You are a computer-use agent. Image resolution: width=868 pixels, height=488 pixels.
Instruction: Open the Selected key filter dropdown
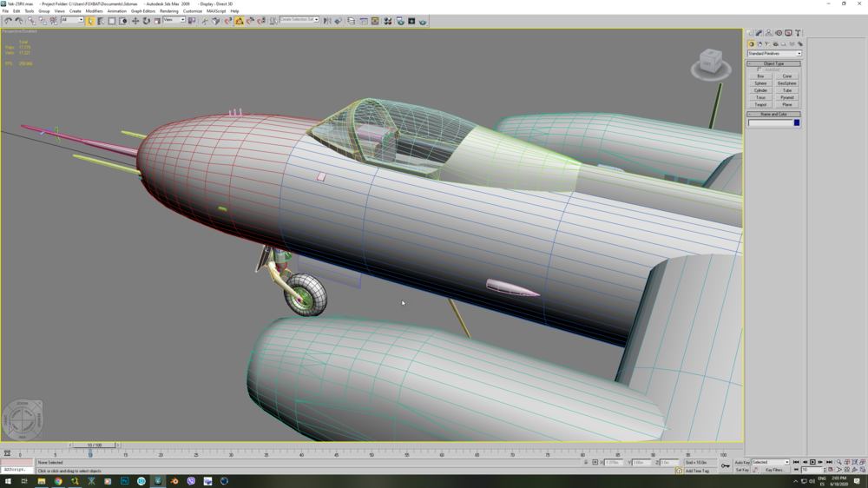(x=770, y=462)
